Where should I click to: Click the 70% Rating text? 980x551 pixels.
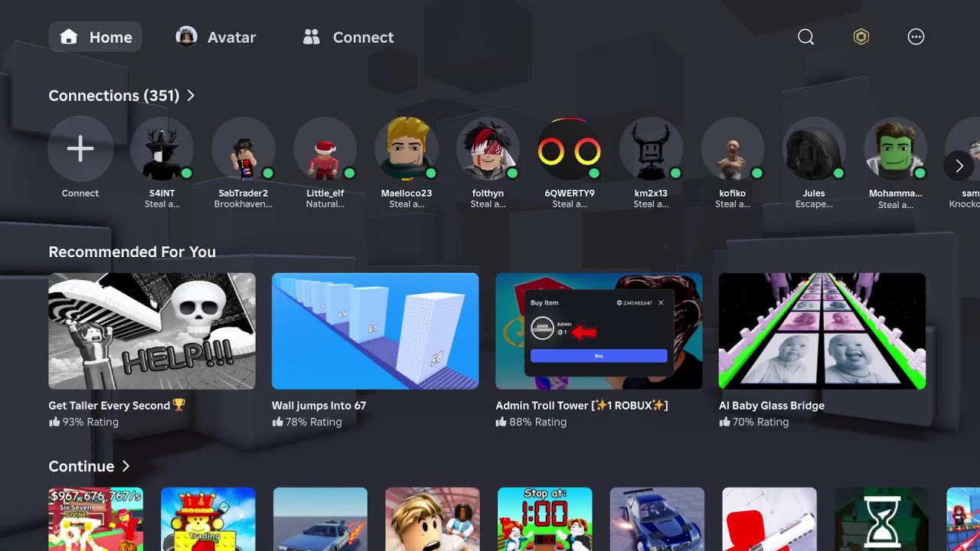761,422
